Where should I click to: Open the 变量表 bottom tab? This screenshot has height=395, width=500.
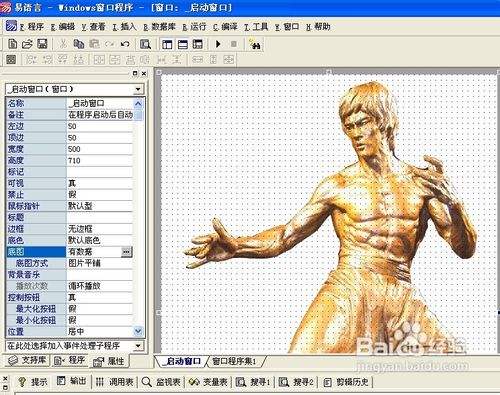point(208,382)
